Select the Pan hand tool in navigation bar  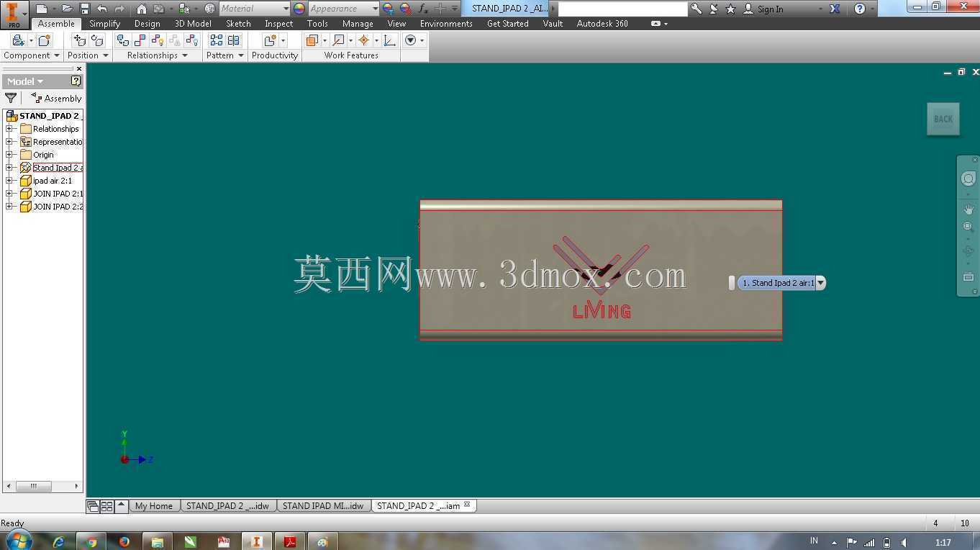[968, 209]
